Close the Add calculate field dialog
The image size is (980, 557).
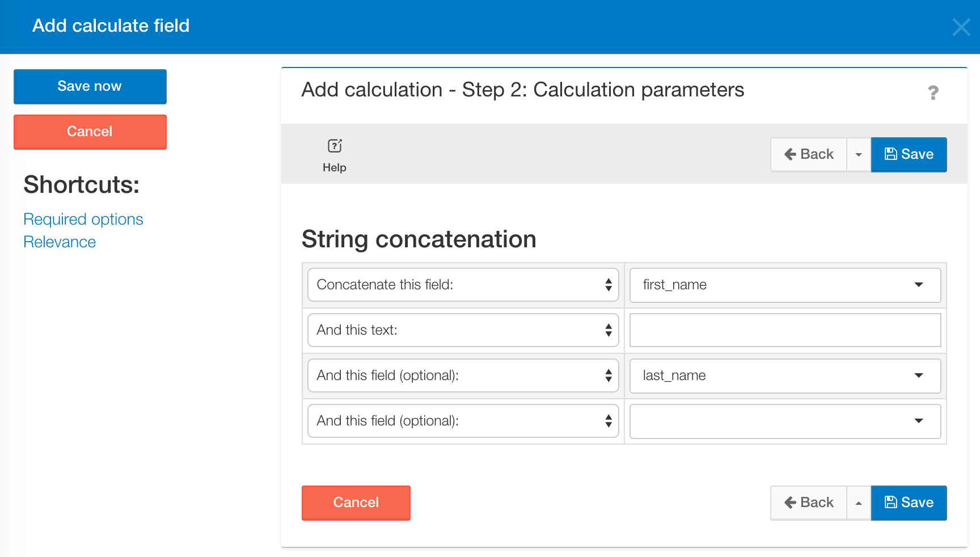[961, 27]
